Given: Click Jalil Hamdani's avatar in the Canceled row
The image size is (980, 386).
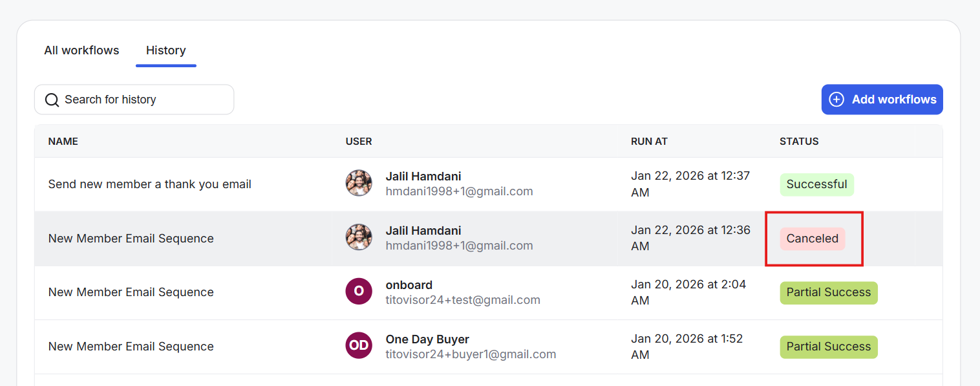Looking at the screenshot, I should pos(359,238).
